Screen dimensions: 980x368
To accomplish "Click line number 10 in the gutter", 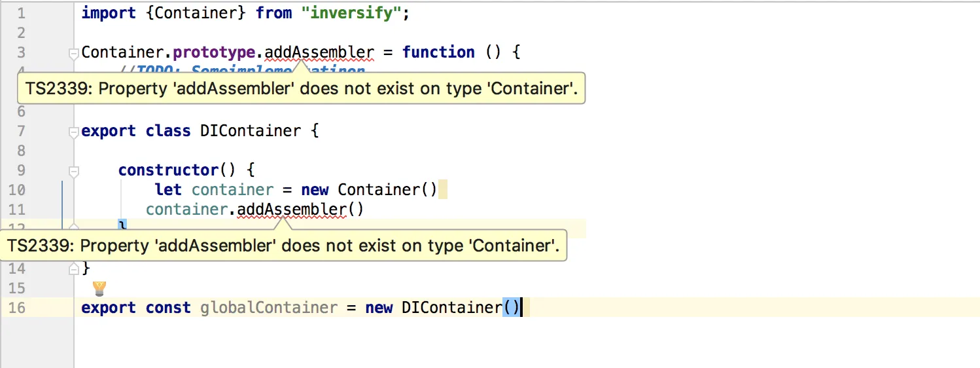I will [x=18, y=190].
